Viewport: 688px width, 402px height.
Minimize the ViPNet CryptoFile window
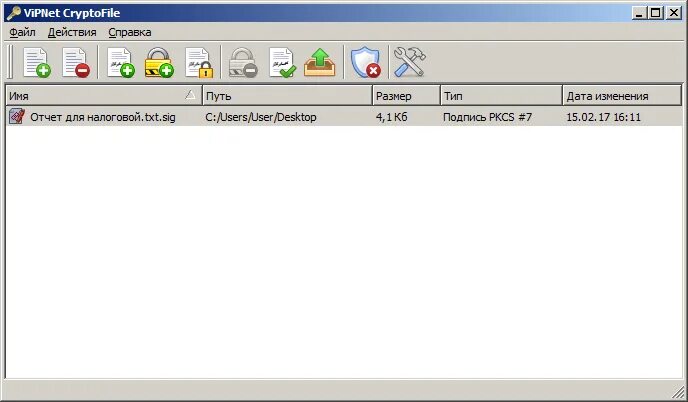pyautogui.click(x=639, y=13)
